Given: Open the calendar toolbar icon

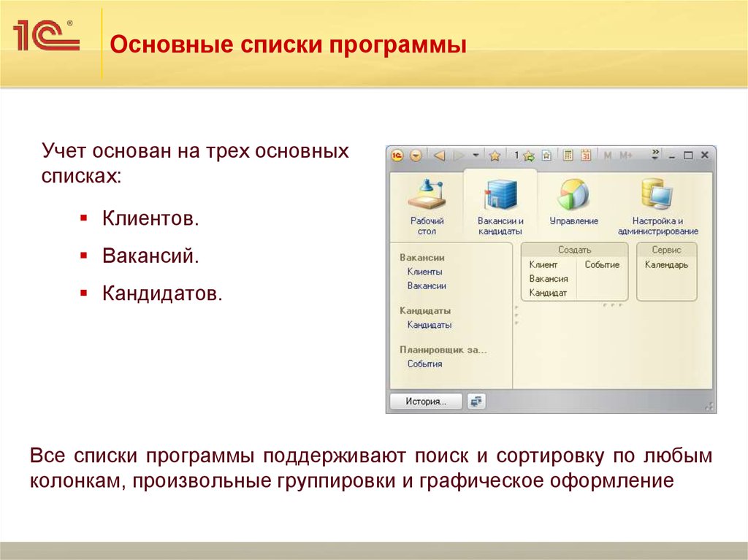Looking at the screenshot, I should pyautogui.click(x=586, y=156).
